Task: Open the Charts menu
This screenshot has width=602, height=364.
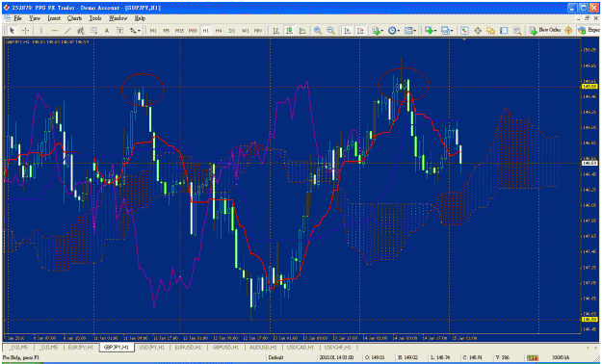Action: (x=74, y=18)
